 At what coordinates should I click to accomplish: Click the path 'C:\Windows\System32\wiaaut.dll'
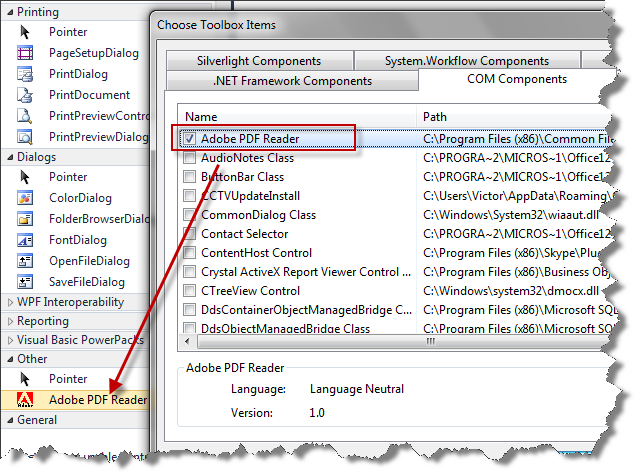(511, 215)
